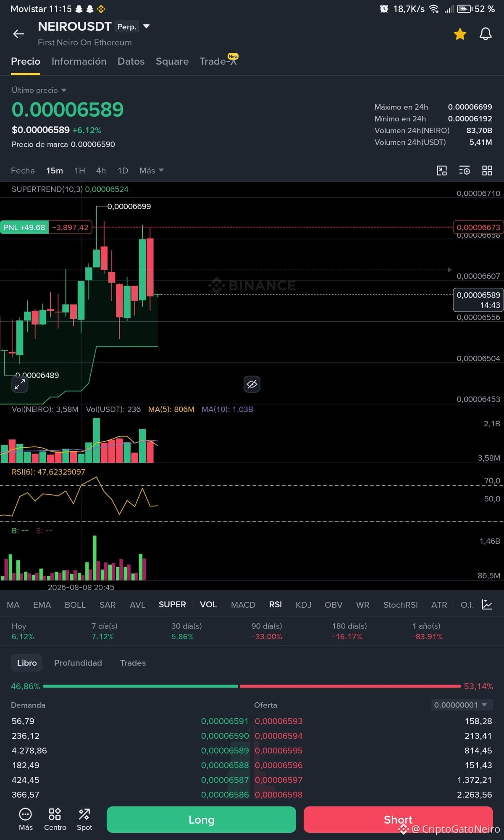Toggle chart overlay visibility eye icon
The width and height of the screenshot is (504, 840).
pyautogui.click(x=252, y=384)
